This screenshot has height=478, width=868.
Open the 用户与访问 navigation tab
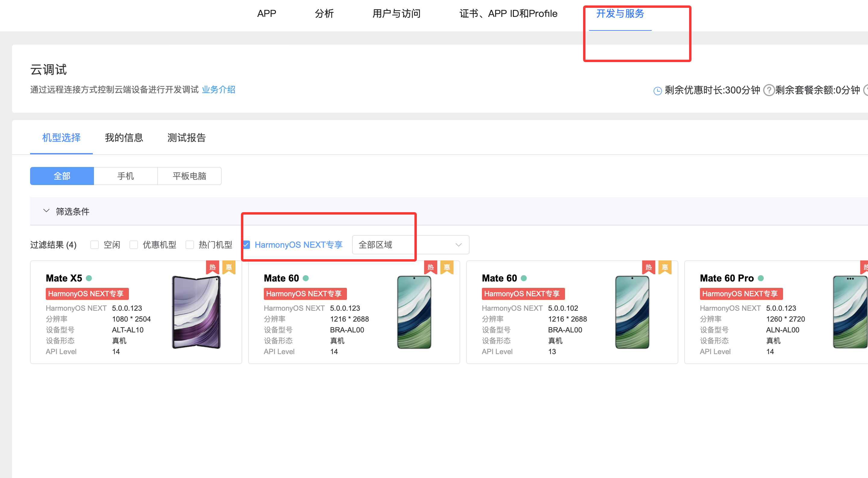coord(396,14)
